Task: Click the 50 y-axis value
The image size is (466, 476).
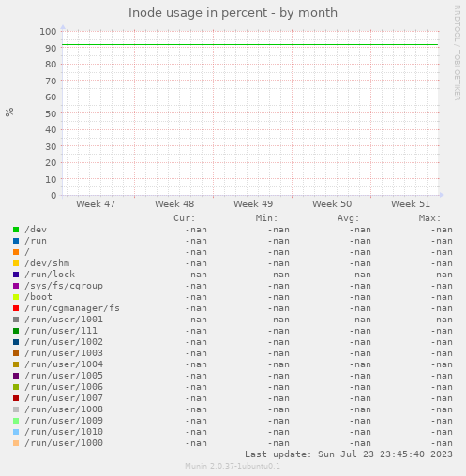Action: point(51,113)
